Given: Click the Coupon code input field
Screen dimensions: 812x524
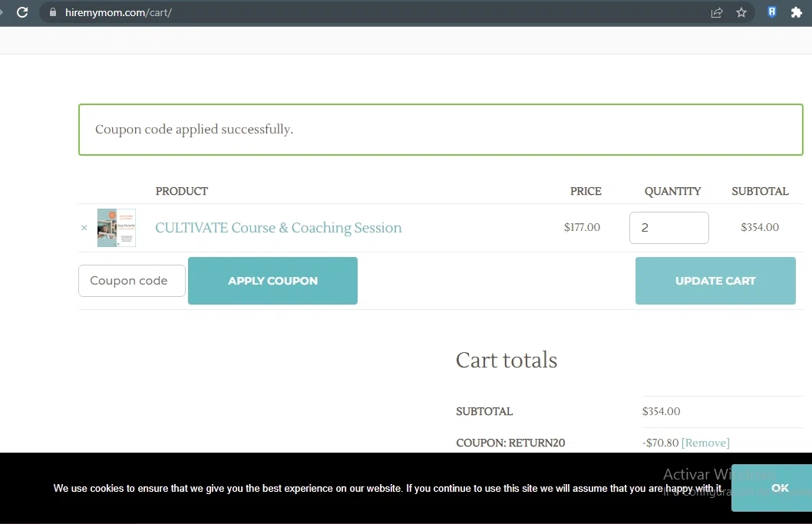Looking at the screenshot, I should point(131,281).
